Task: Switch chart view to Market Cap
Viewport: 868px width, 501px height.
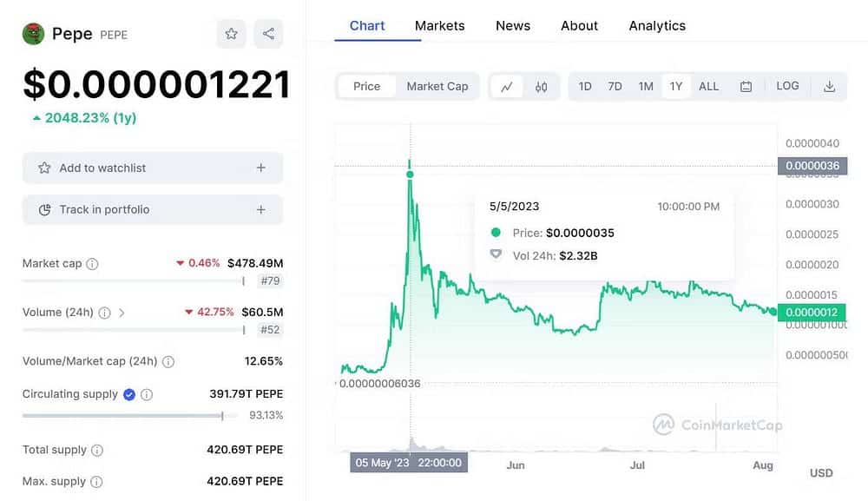Action: tap(436, 86)
